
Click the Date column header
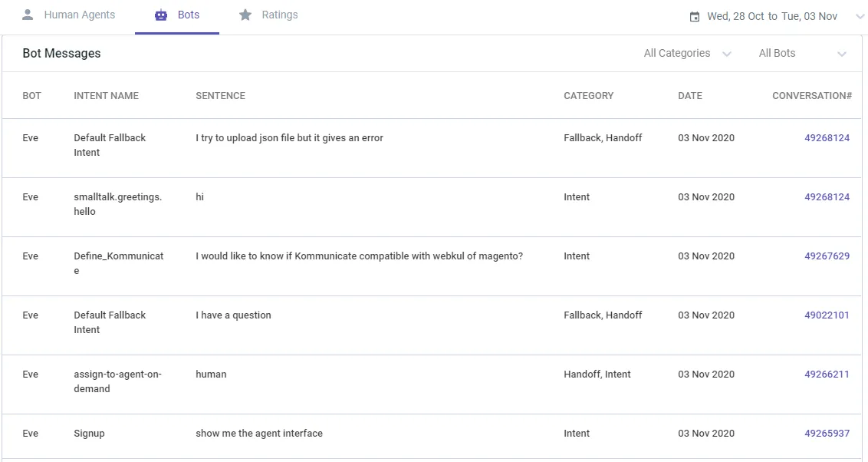tap(689, 96)
